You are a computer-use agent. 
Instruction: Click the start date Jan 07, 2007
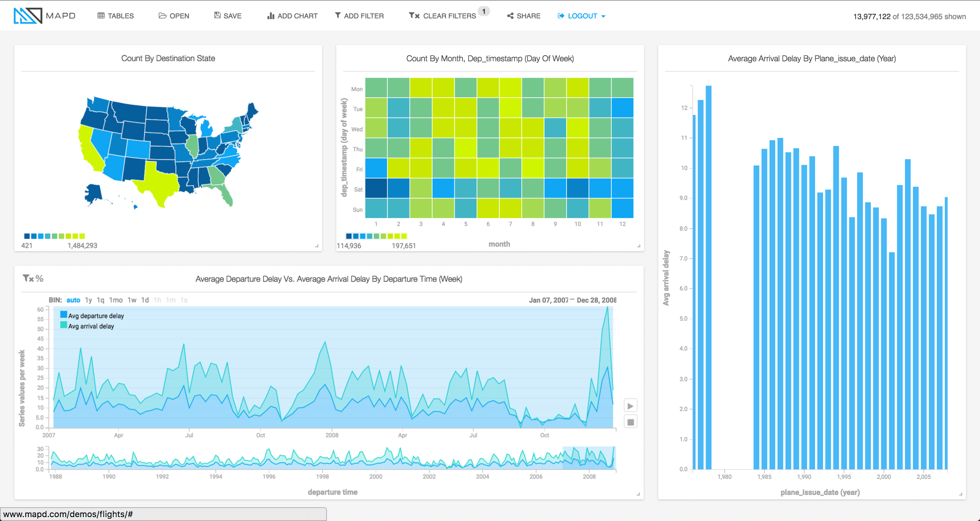549,300
